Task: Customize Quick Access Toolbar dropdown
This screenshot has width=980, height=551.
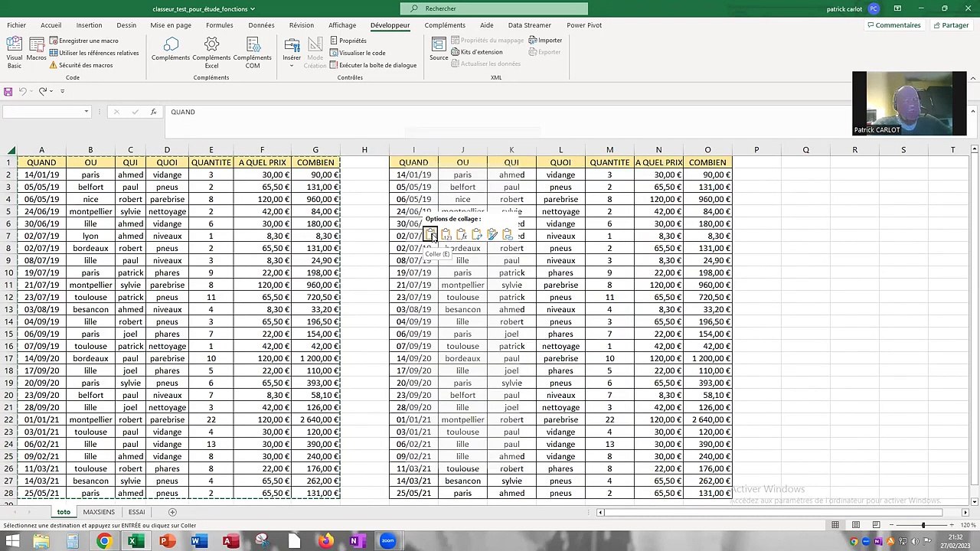Action: click(x=63, y=91)
